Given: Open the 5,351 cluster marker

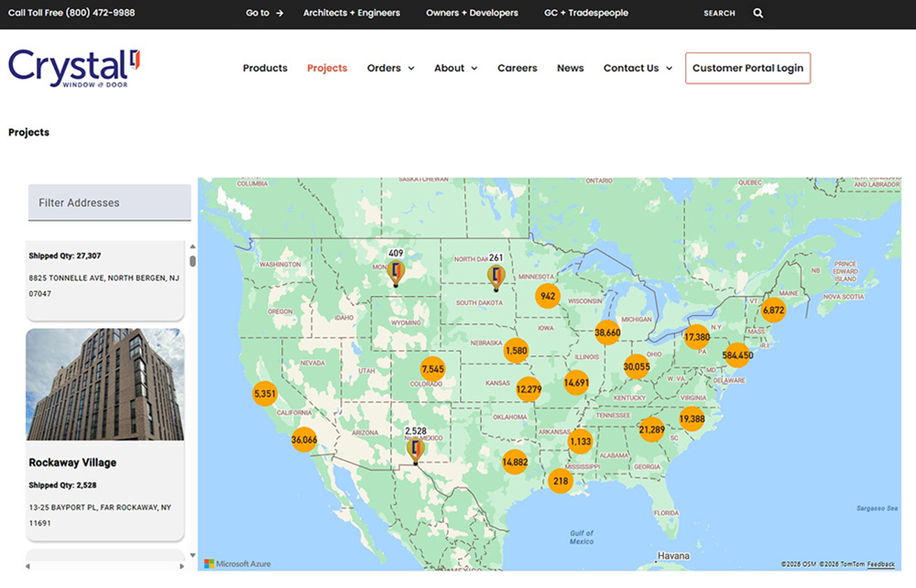Looking at the screenshot, I should 265,394.
